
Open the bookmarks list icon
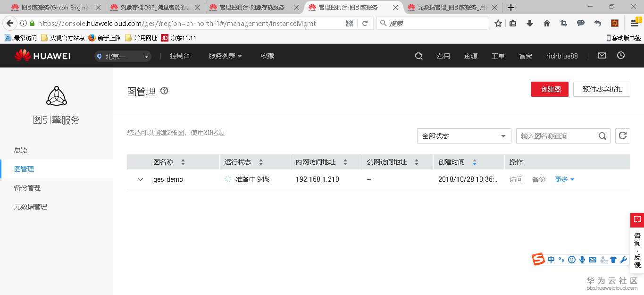[513, 23]
